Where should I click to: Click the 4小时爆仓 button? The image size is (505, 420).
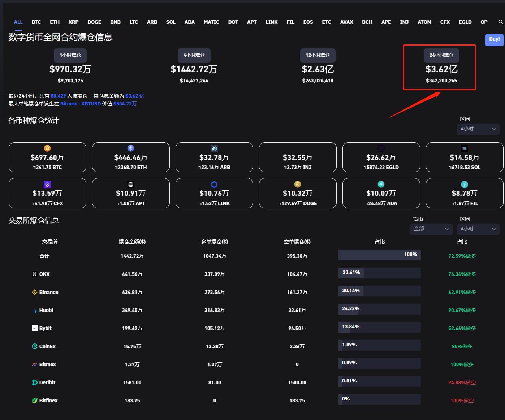coord(194,55)
